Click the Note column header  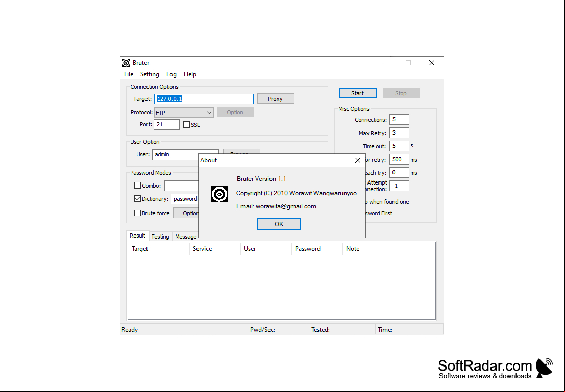coord(376,249)
